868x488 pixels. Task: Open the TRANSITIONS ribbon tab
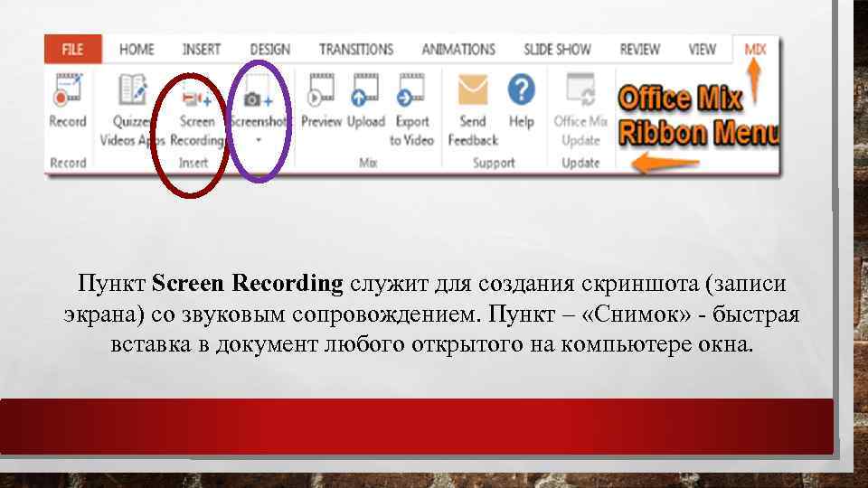coord(356,49)
